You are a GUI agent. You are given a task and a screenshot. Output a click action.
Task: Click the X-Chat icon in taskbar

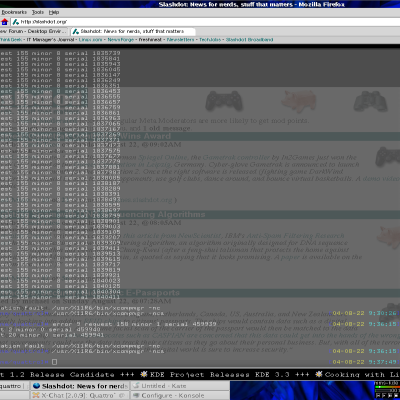(36, 395)
